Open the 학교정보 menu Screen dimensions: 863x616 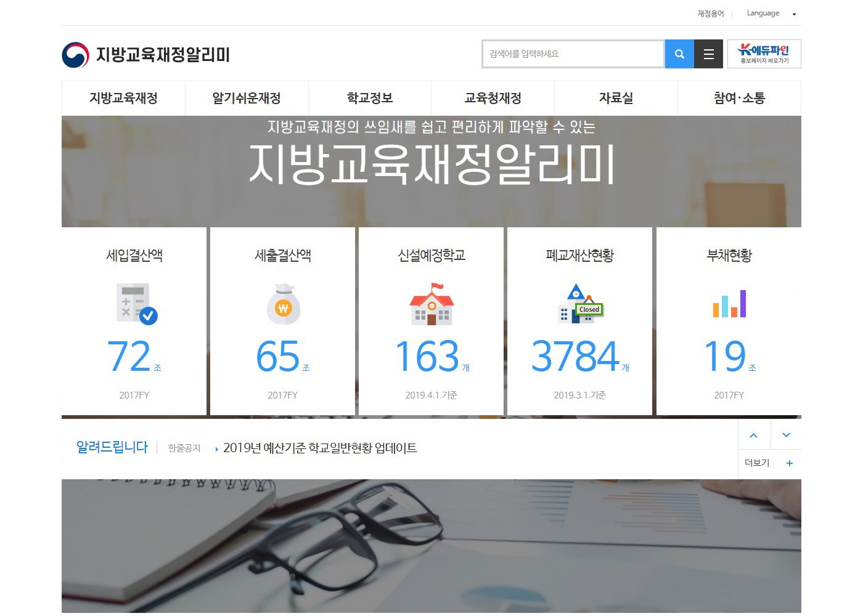(x=370, y=99)
